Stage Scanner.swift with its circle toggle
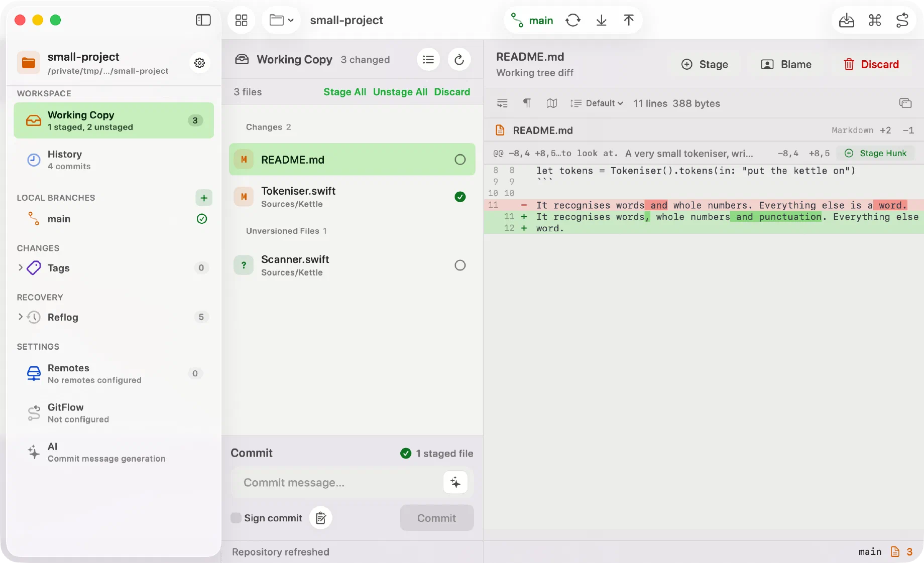924x563 pixels. (460, 265)
